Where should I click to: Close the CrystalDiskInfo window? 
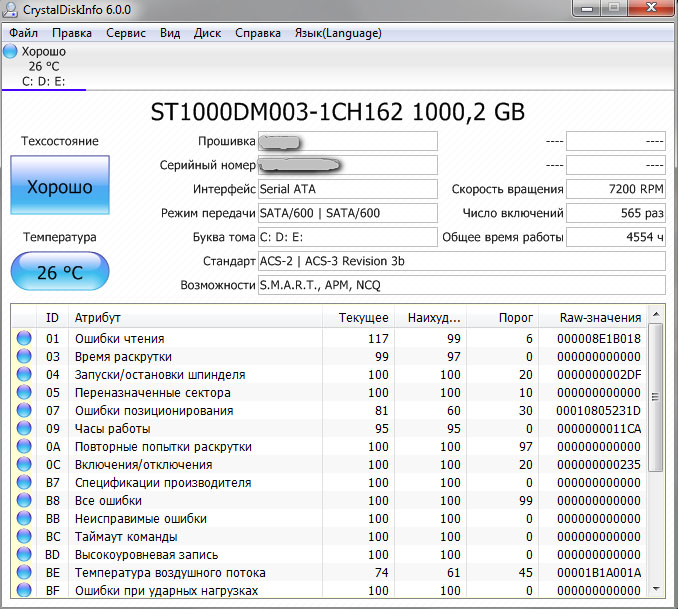[651, 8]
